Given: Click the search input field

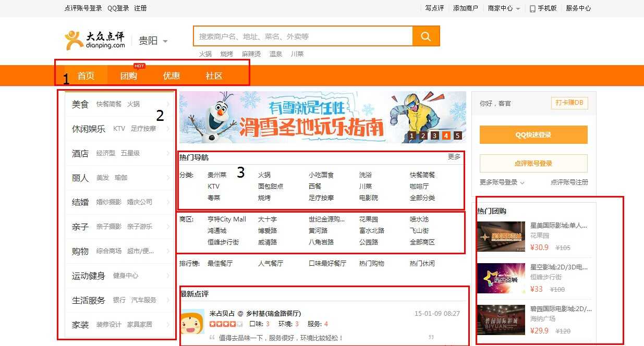Looking at the screenshot, I should (303, 36).
